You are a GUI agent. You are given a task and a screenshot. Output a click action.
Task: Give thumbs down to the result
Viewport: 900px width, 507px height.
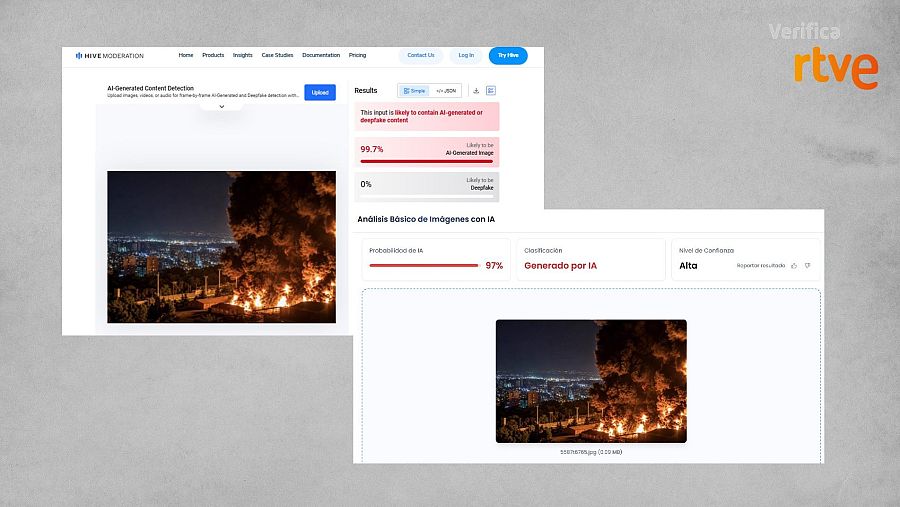808,266
